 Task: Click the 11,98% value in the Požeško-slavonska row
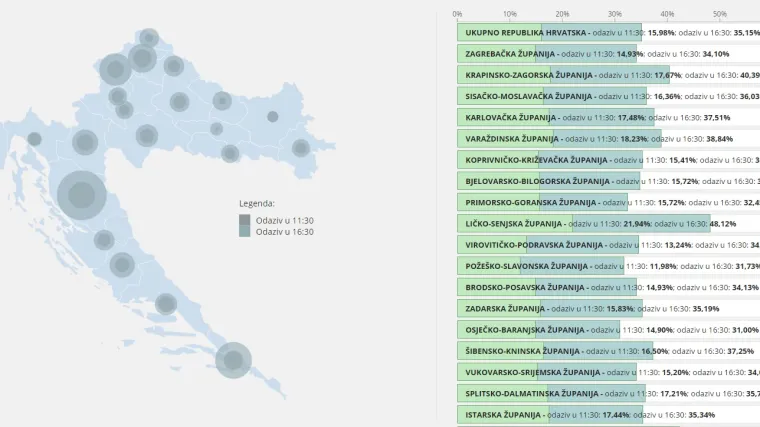(663, 267)
